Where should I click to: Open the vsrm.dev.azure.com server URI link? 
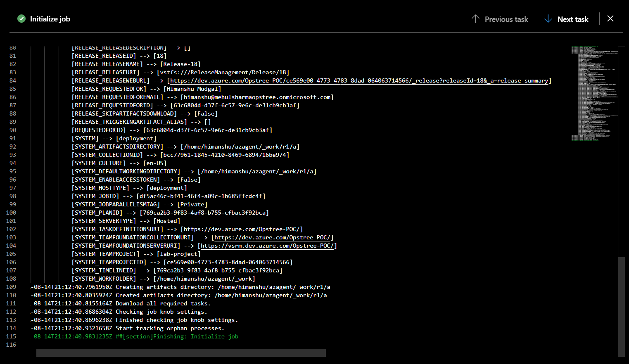(267, 246)
